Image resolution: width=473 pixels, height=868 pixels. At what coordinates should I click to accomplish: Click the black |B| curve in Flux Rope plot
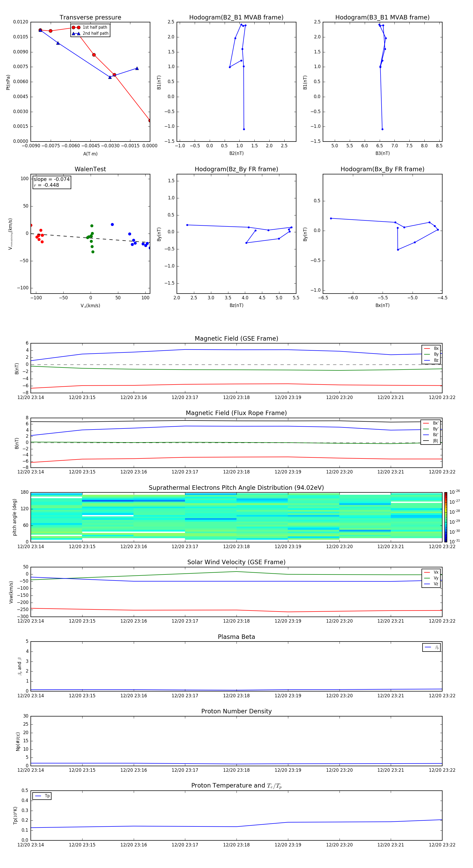pos(236,421)
